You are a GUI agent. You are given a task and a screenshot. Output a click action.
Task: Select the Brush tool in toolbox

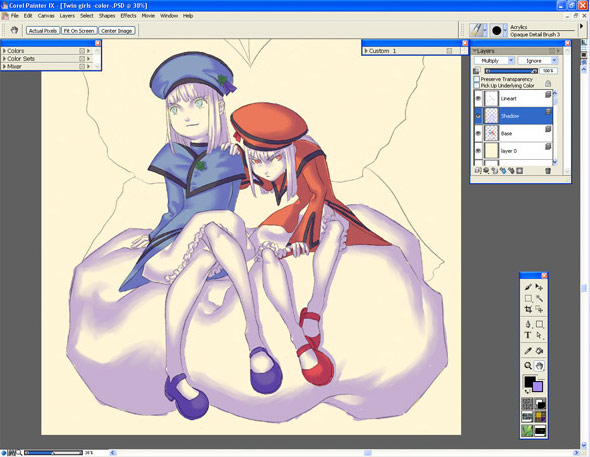528,287
